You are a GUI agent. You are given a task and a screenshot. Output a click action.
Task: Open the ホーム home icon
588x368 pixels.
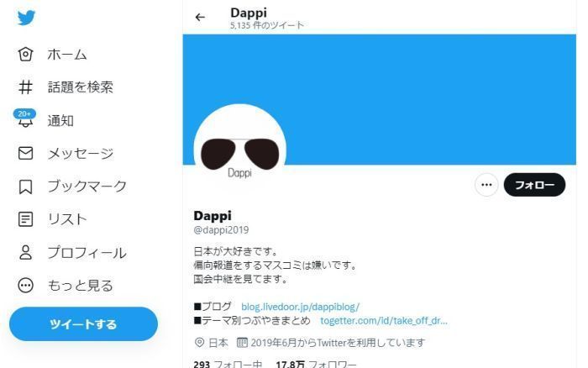(25, 55)
